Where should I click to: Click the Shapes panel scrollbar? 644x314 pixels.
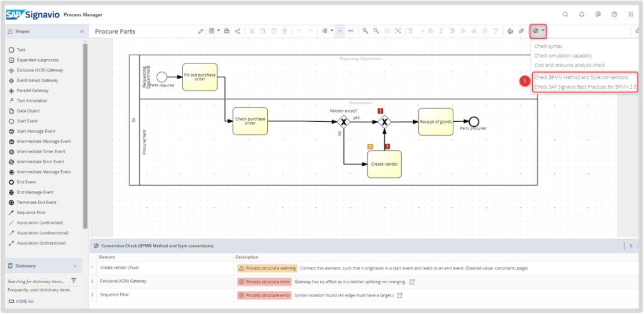(x=85, y=135)
